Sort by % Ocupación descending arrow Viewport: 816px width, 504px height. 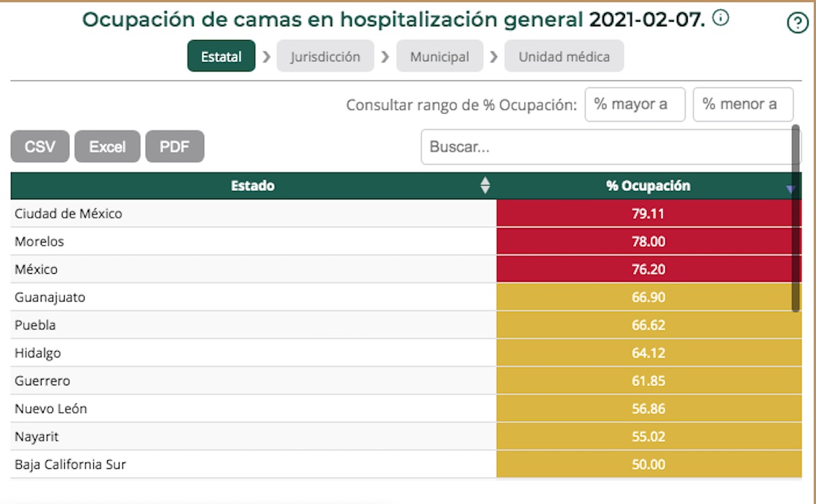point(790,189)
